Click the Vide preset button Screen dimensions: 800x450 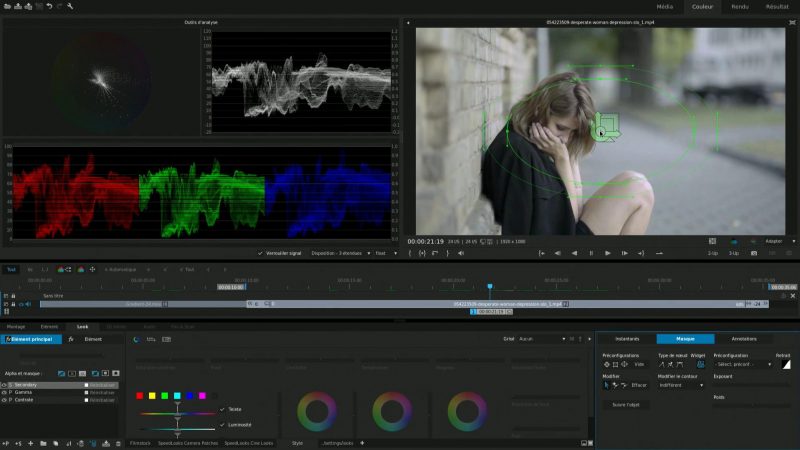639,364
